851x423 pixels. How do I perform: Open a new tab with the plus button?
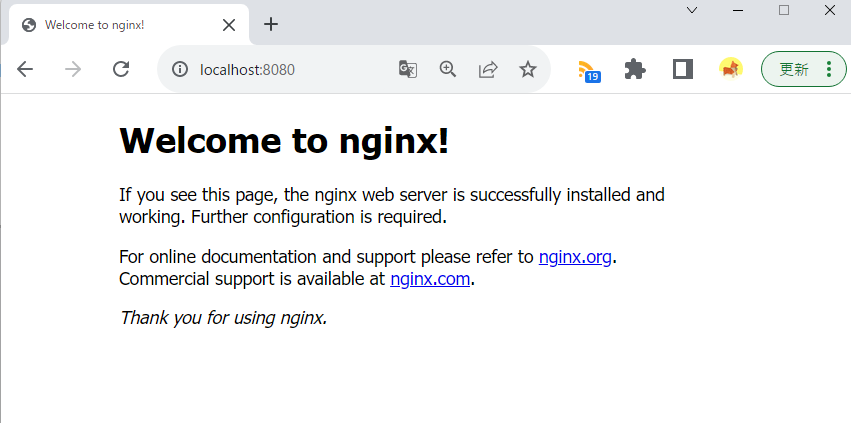point(271,24)
